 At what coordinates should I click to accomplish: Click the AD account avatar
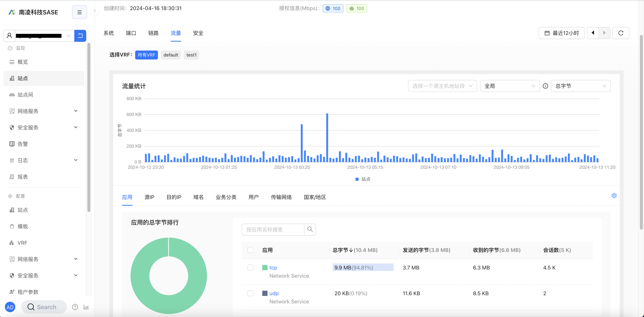[x=10, y=307]
